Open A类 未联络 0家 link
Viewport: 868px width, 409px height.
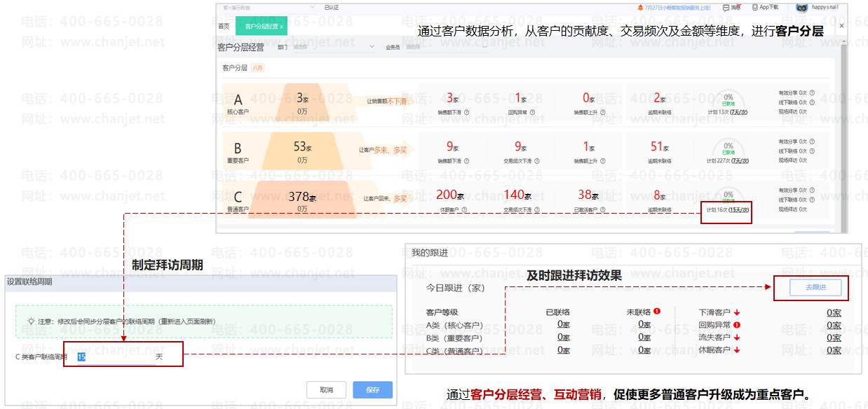644,324
